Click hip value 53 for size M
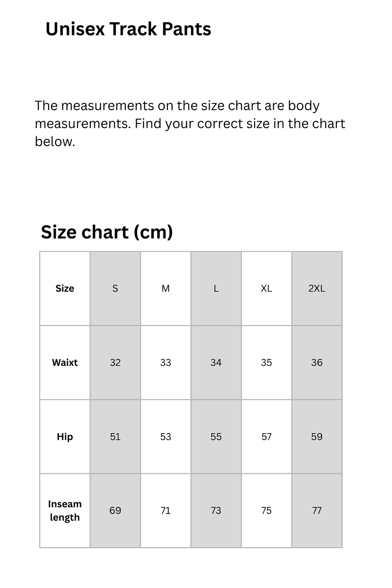 165,437
